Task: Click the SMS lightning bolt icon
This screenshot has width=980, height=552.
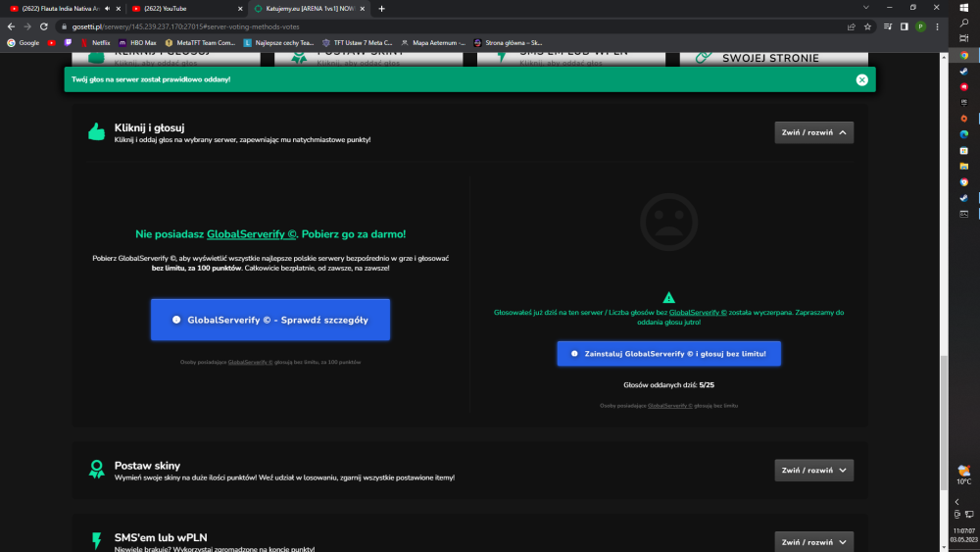Action: (96, 541)
